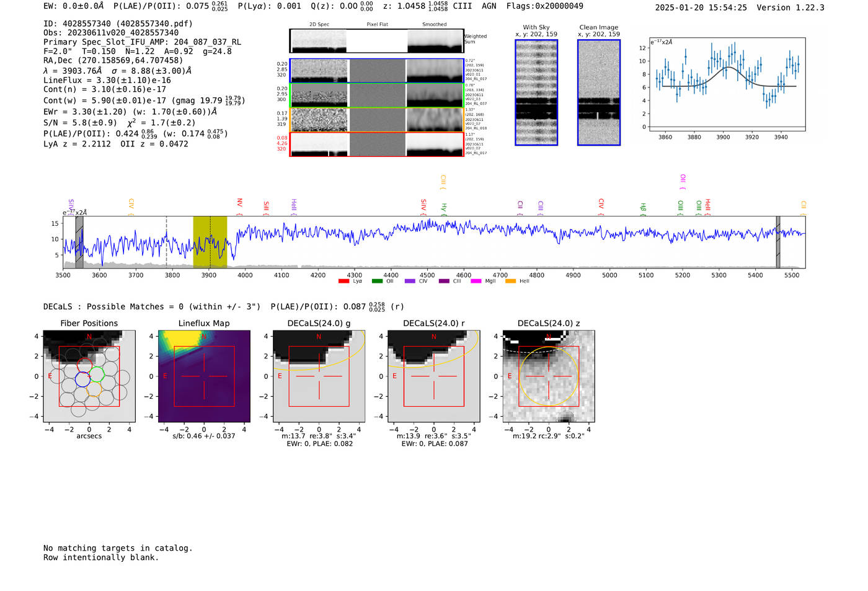The image size is (868, 591).
Task: Click the 'Pixel Flat' column header
Action: [378, 25]
